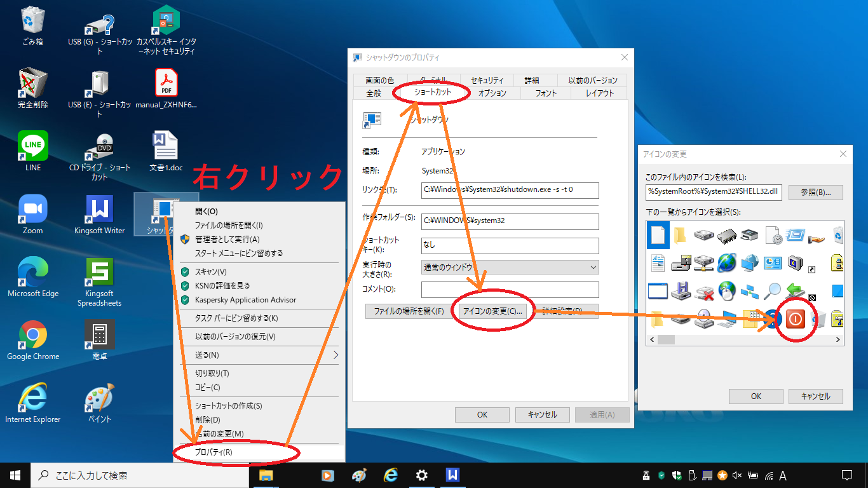Choose プロパティ(R) in the context menu

point(259,452)
